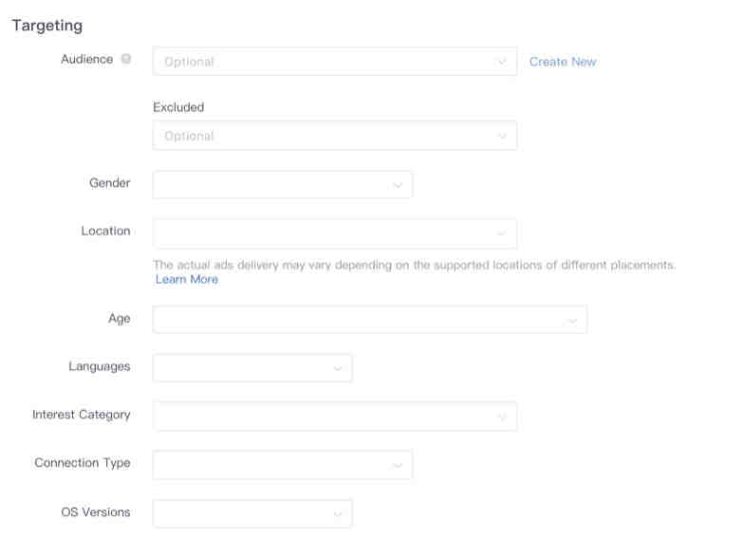Expand the OS Versions dropdown
The width and height of the screenshot is (744, 560).
(252, 513)
